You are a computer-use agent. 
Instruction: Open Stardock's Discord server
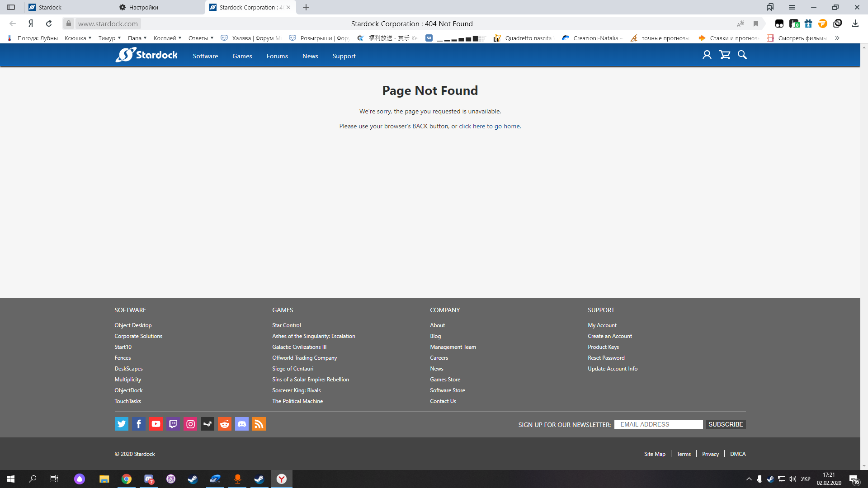tap(242, 424)
